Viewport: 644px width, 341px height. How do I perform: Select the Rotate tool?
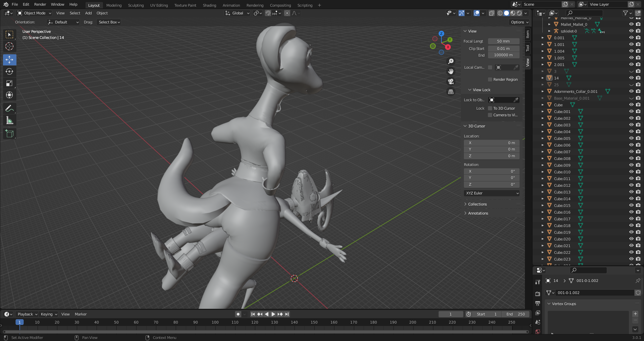click(x=9, y=71)
